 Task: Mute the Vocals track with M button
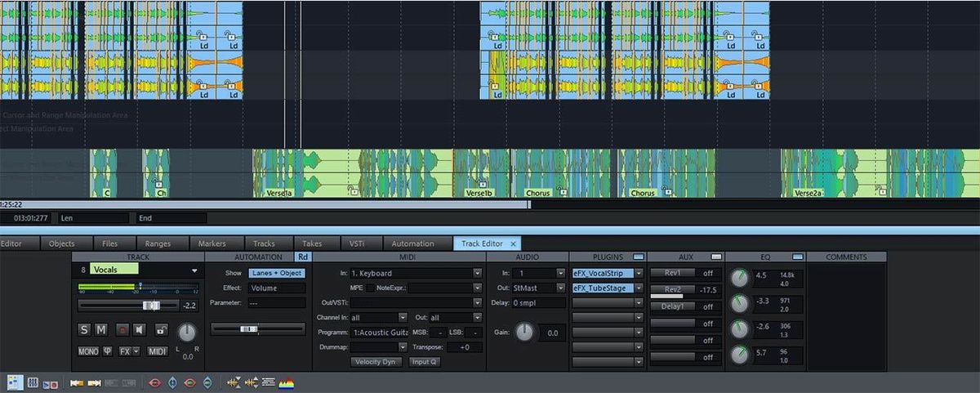tap(101, 330)
